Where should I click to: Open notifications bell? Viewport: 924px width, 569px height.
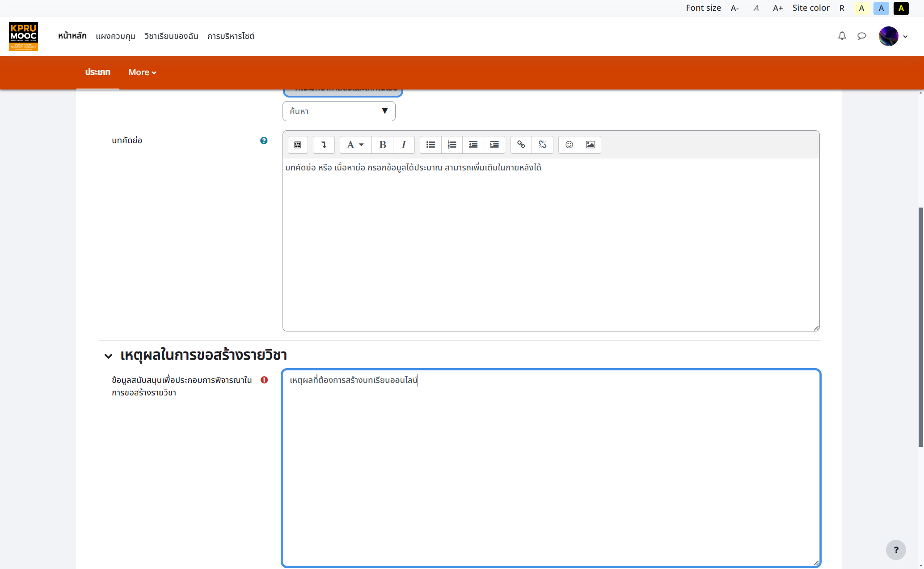[842, 36]
